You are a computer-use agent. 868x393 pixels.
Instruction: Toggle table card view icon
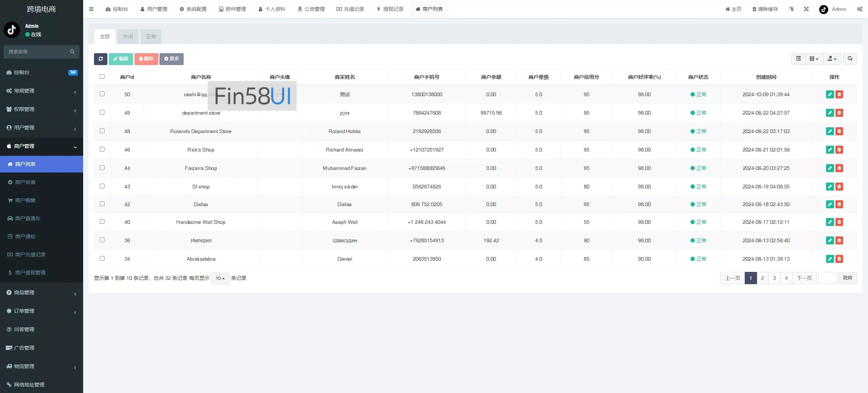point(798,59)
